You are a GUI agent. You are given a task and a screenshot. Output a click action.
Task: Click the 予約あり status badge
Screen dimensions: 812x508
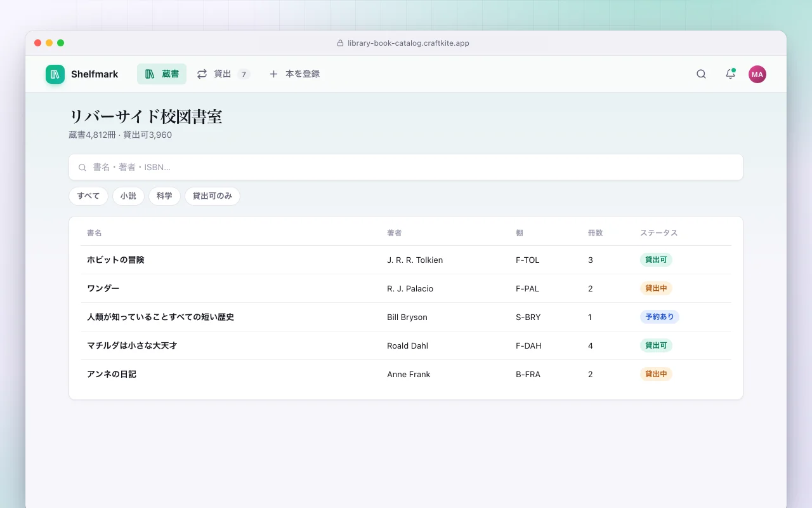point(660,317)
